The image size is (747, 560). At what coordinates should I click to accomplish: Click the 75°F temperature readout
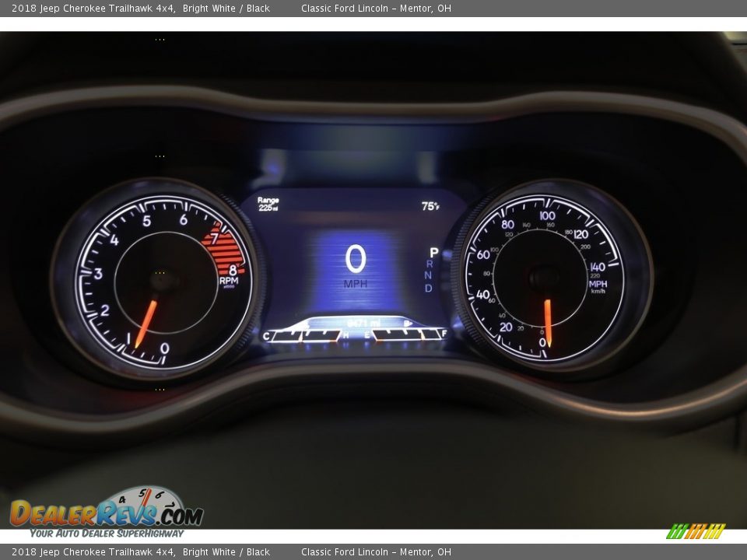[x=430, y=206]
